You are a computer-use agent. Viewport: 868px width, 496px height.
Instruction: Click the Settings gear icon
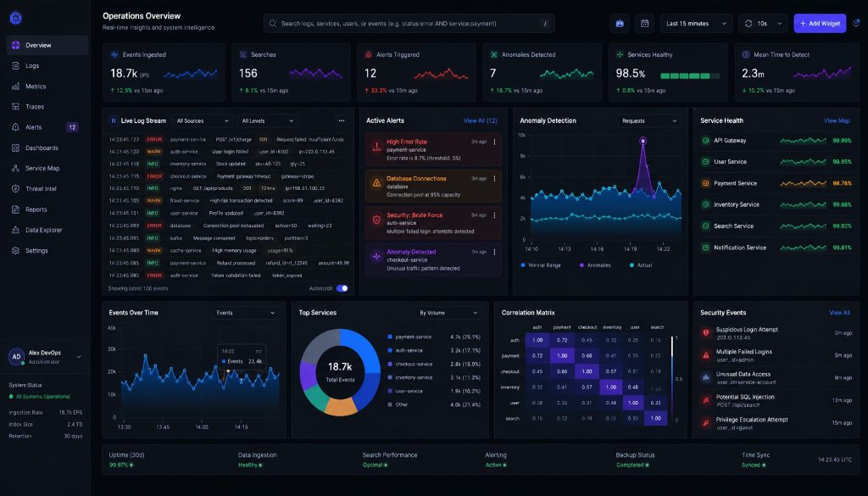coord(15,250)
